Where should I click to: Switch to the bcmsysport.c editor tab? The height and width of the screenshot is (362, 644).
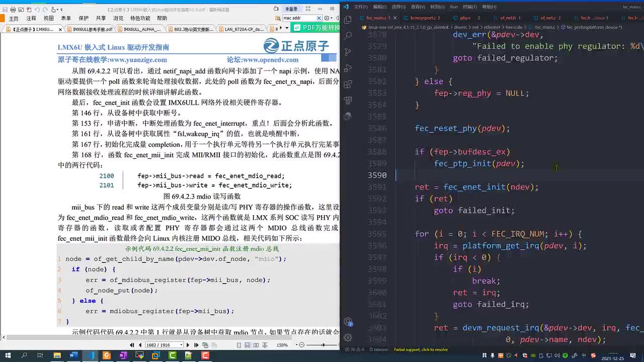pyautogui.click(x=423, y=18)
